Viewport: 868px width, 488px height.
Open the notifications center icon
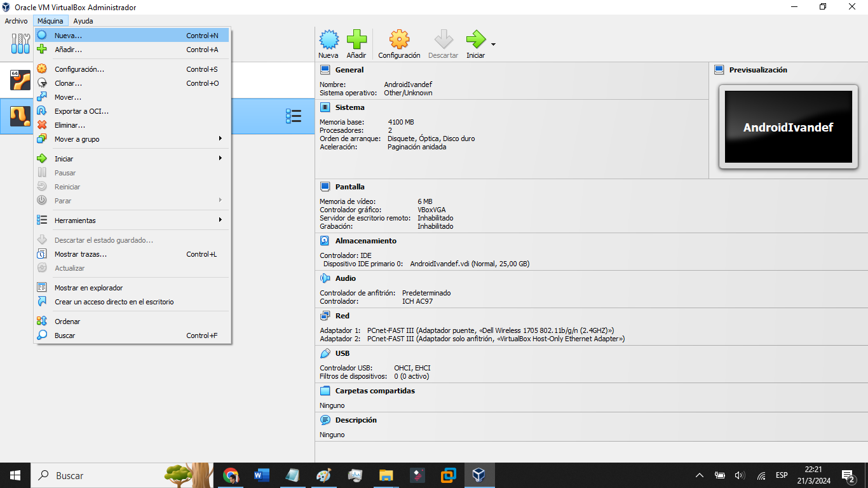(x=848, y=475)
